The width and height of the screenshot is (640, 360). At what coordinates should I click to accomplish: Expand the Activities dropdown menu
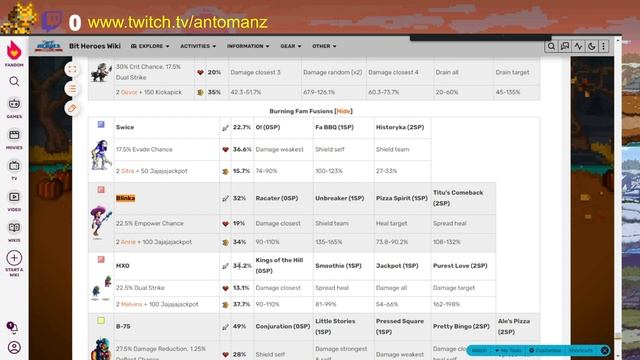(198, 46)
